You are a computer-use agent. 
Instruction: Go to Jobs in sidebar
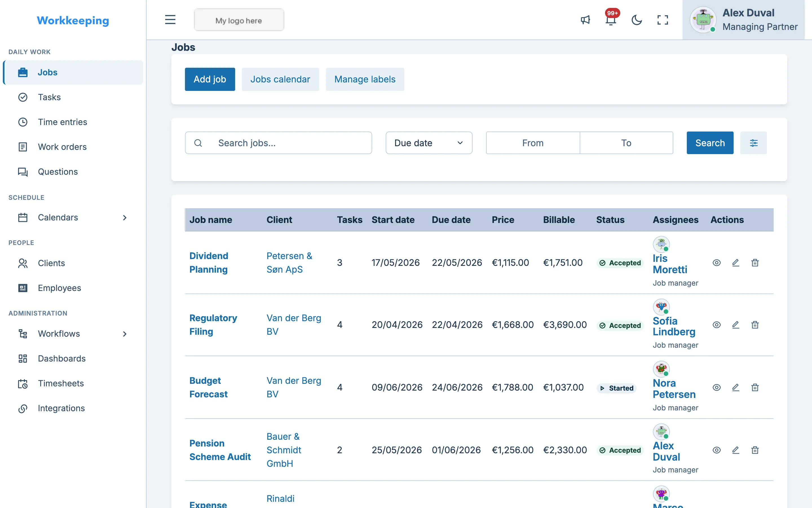click(73, 72)
